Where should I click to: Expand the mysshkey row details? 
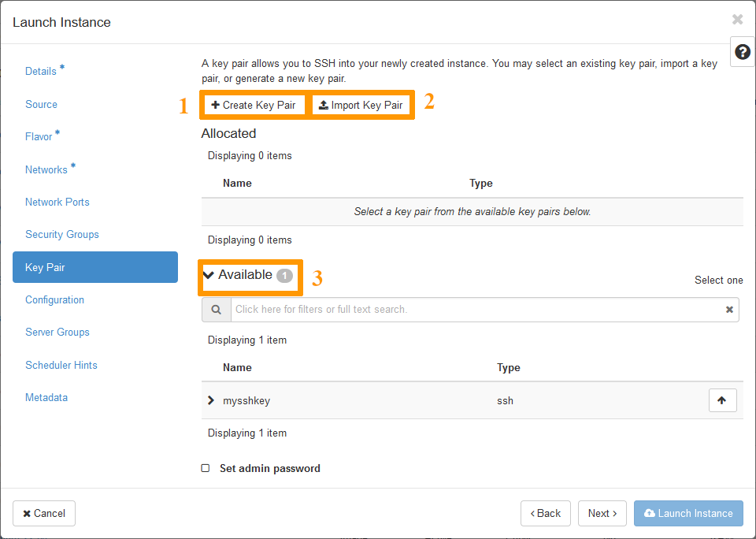click(210, 400)
